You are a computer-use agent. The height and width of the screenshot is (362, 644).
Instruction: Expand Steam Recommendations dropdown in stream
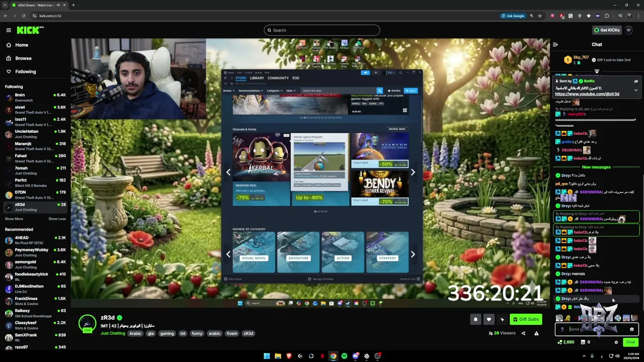[x=251, y=90]
